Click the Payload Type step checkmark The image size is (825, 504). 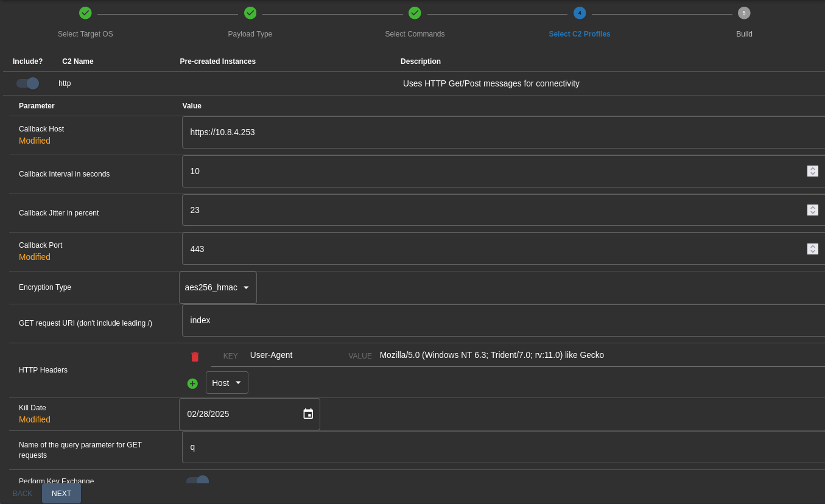pyautogui.click(x=250, y=13)
